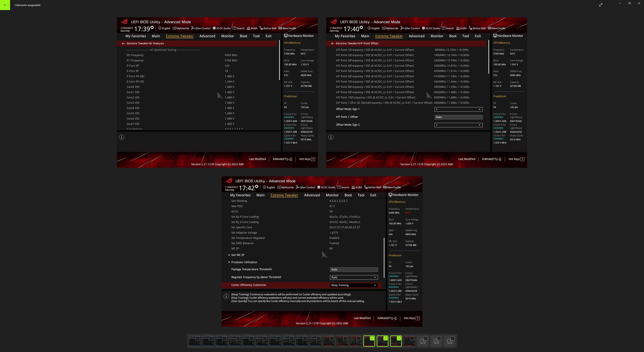Open the Offset Mode Sign 2 dropdown

click(x=458, y=125)
